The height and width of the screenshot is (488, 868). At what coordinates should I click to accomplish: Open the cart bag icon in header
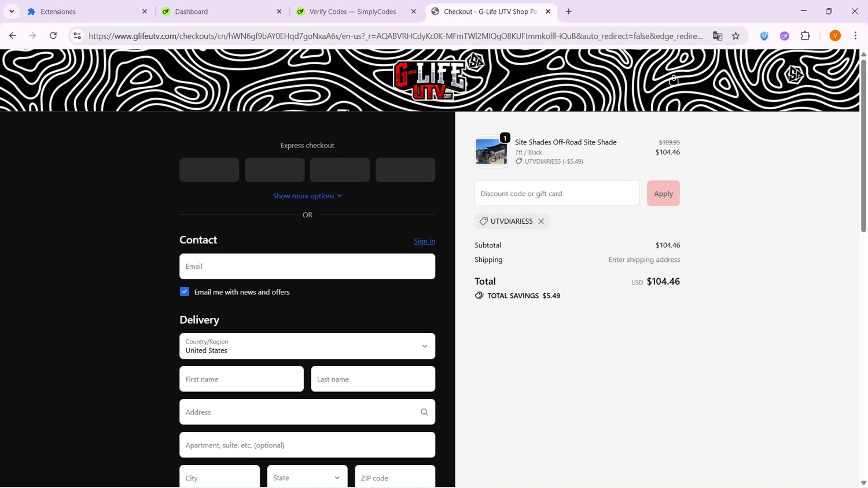(674, 80)
